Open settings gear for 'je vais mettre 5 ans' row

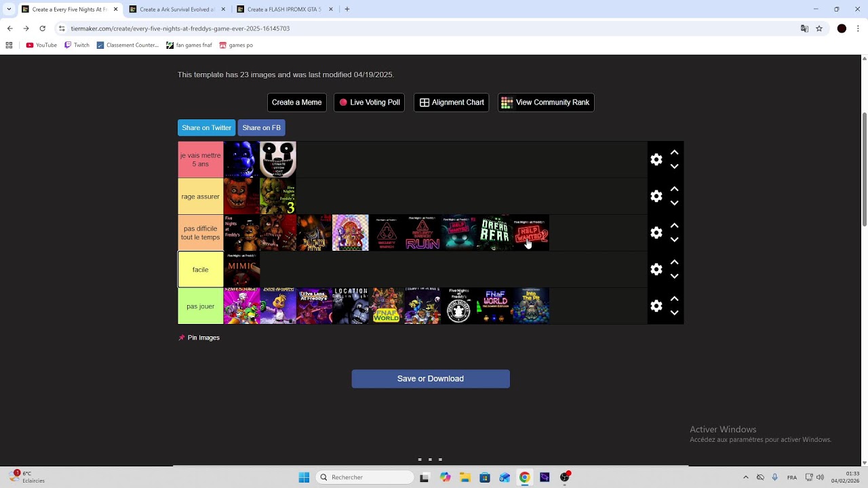point(656,160)
